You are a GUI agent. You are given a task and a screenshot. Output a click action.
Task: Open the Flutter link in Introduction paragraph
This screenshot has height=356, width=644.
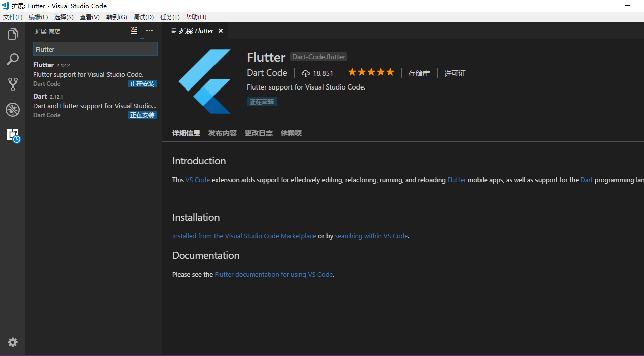click(457, 180)
